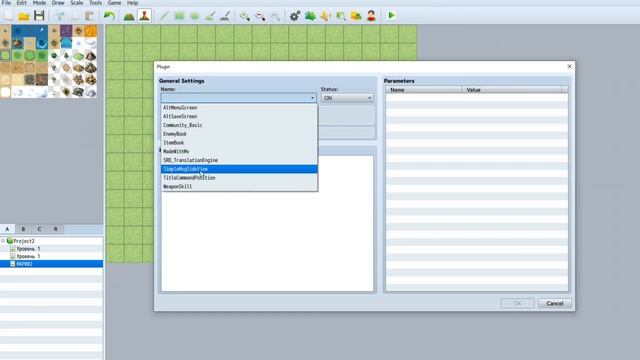This screenshot has height=360, width=640.
Task: Open the Scale menu
Action: click(77, 3)
